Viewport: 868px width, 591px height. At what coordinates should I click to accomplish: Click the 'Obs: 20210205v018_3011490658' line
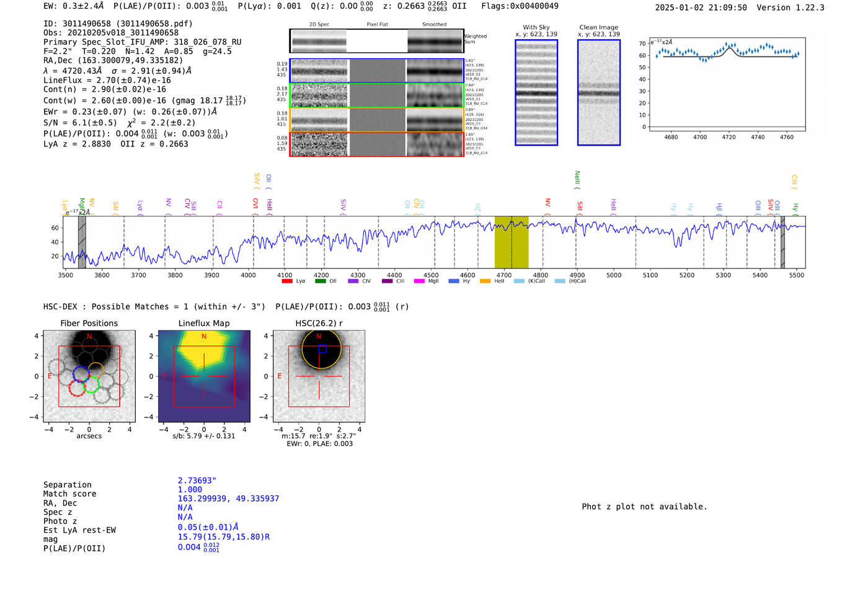tap(111, 33)
